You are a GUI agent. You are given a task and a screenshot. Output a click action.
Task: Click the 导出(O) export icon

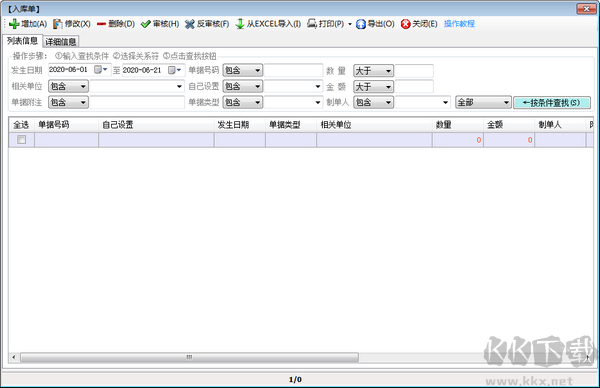[x=361, y=24]
